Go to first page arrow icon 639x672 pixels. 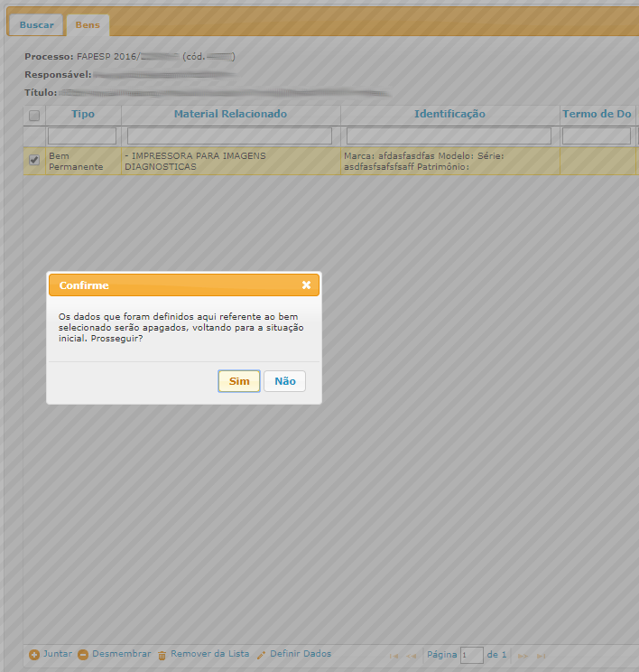tap(394, 656)
